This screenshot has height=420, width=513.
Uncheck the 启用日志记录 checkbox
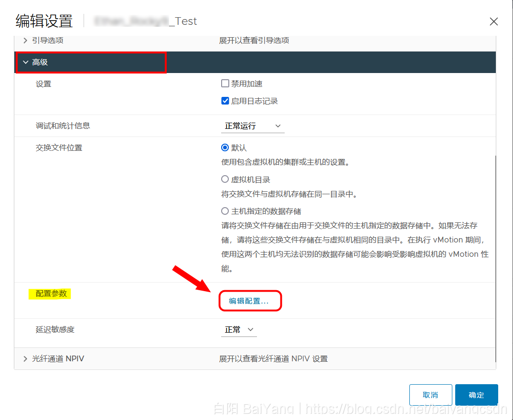point(225,101)
